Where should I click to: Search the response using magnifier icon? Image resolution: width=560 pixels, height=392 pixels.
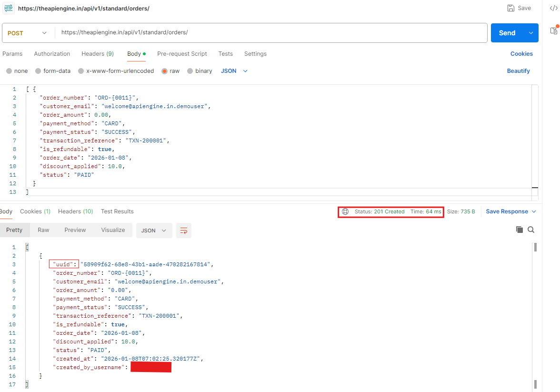click(x=531, y=230)
